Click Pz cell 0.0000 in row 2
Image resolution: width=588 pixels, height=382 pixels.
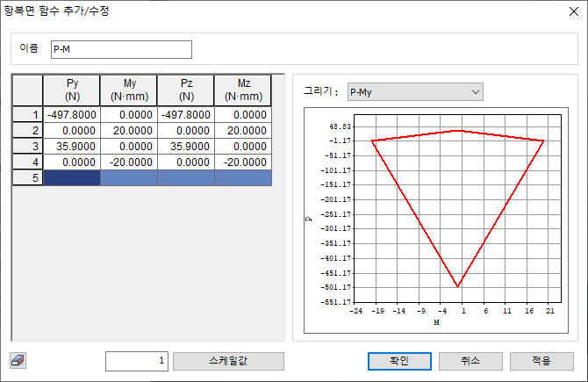186,130
